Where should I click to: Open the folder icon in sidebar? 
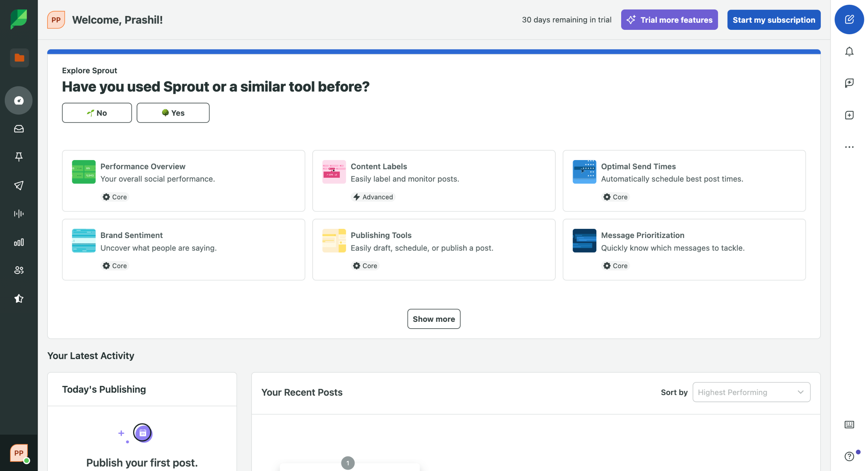[x=19, y=58]
